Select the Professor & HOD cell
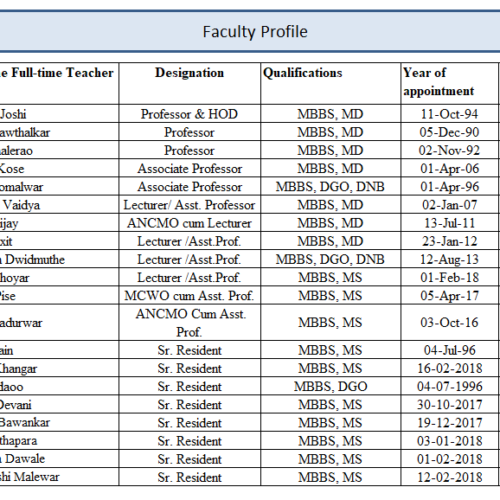 [190, 114]
